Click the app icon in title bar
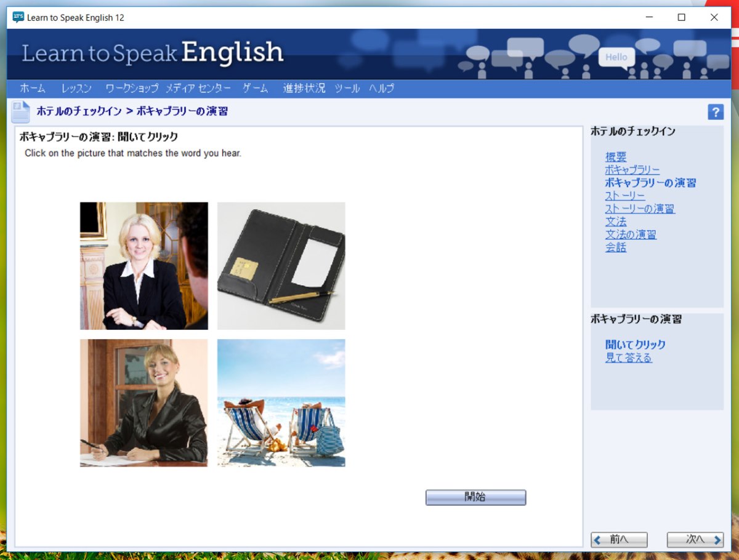Image resolution: width=739 pixels, height=560 pixels. click(18, 17)
